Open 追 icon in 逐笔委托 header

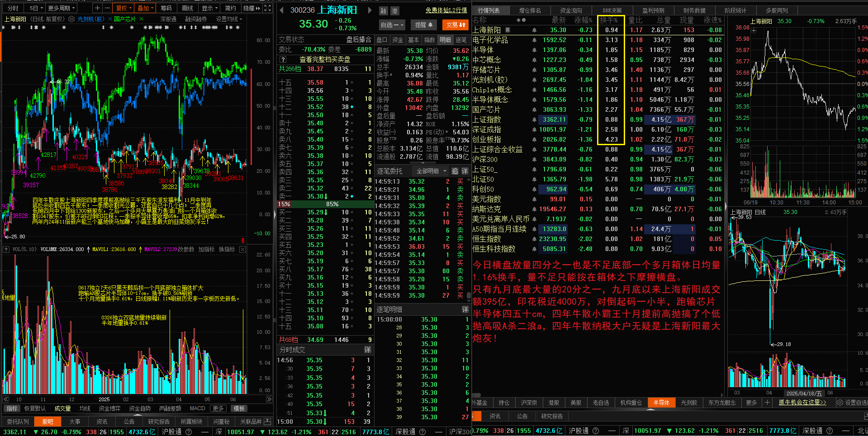455,171
